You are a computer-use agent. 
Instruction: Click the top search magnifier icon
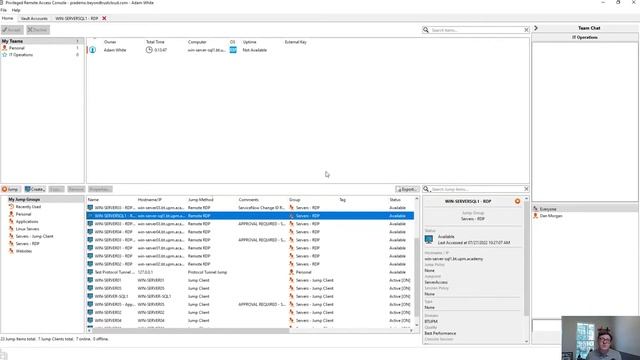point(426,30)
